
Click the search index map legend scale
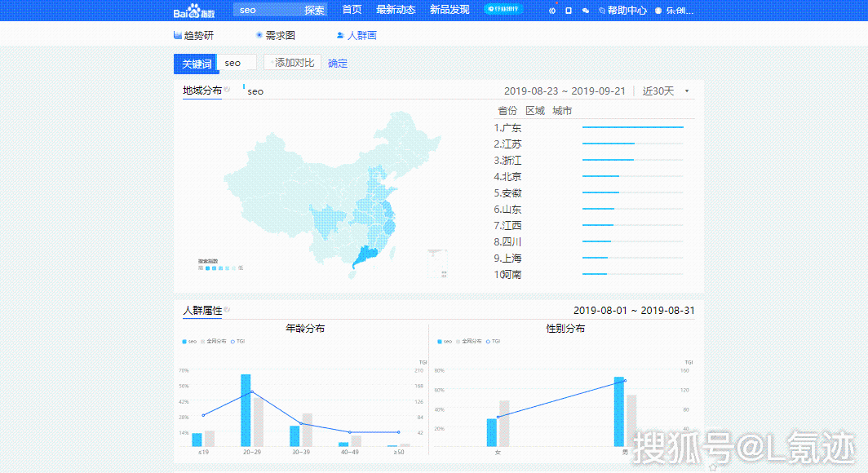coord(220,267)
